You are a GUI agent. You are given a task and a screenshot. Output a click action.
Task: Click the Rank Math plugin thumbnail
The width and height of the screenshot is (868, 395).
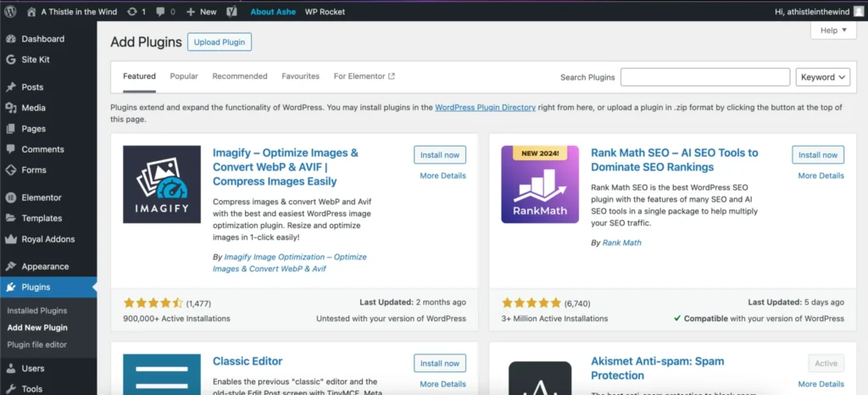540,184
